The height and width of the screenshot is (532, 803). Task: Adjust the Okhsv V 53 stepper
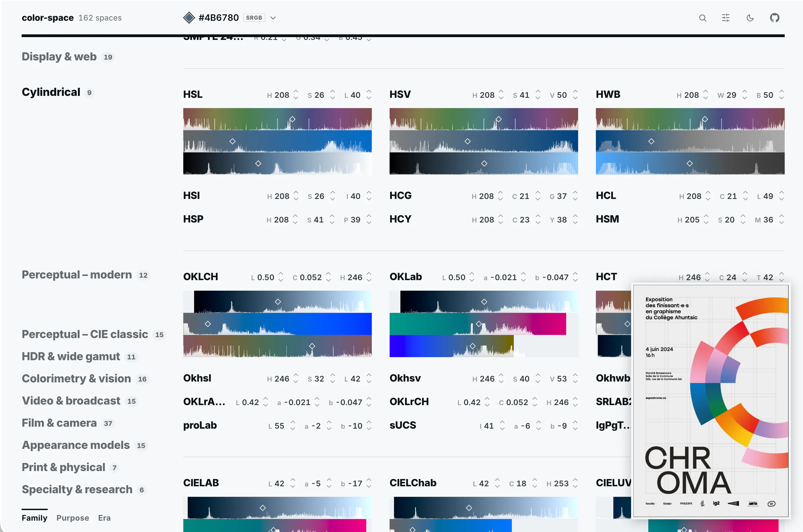click(x=575, y=379)
